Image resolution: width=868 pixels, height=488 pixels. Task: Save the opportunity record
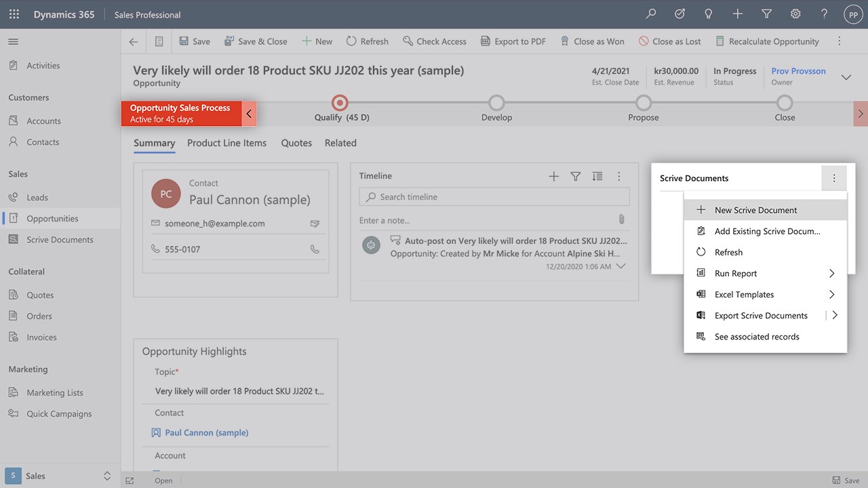[195, 41]
